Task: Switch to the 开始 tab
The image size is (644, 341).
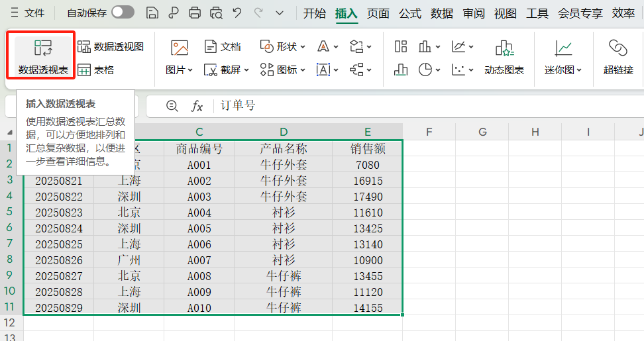Action: tap(315, 13)
